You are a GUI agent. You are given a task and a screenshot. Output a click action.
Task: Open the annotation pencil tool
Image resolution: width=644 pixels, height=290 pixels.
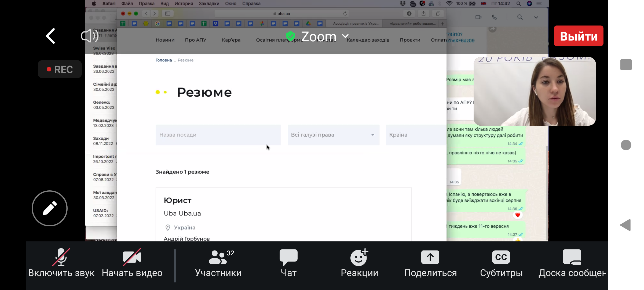pyautogui.click(x=50, y=208)
